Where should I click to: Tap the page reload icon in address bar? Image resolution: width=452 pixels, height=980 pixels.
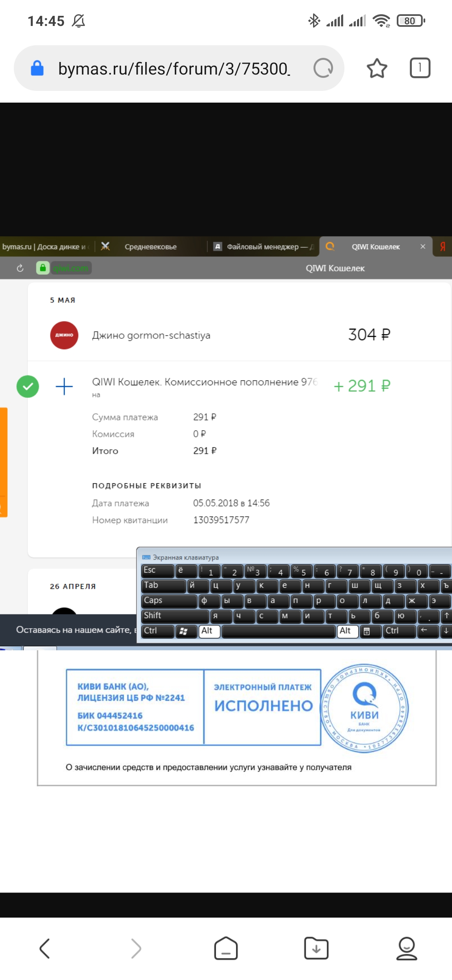(323, 68)
